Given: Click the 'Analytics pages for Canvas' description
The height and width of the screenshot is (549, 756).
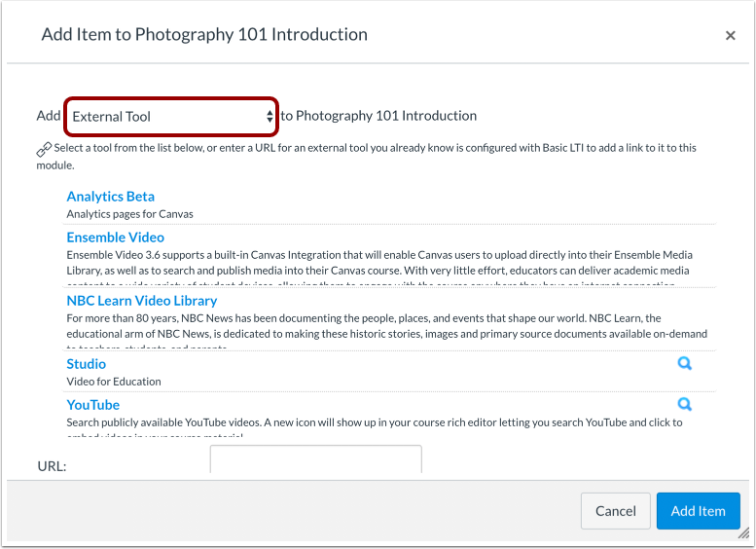Looking at the screenshot, I should click(x=129, y=214).
